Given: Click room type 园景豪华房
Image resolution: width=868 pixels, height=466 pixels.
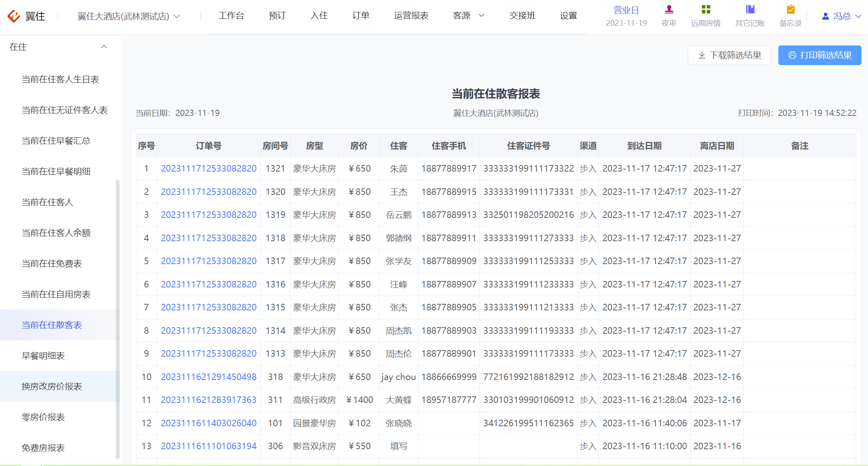Looking at the screenshot, I should [x=314, y=423].
